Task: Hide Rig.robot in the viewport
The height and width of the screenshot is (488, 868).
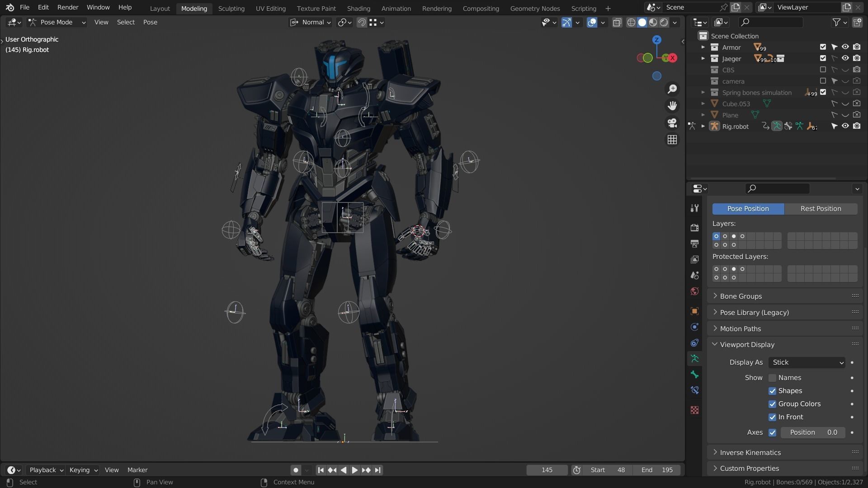Action: coord(845,126)
